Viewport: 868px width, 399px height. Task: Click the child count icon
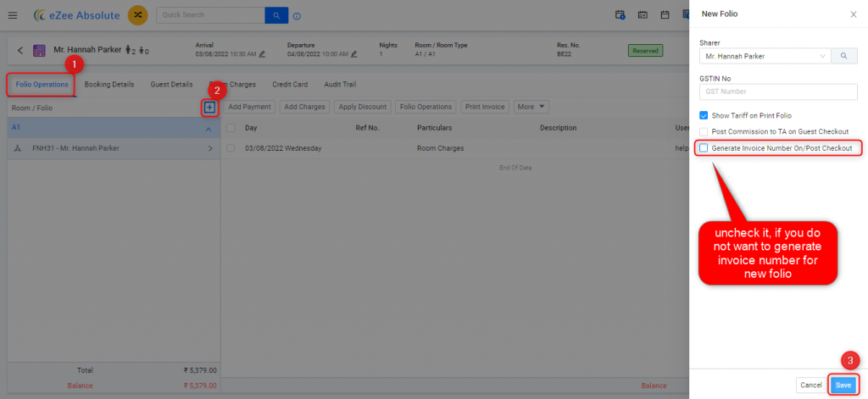(x=143, y=51)
